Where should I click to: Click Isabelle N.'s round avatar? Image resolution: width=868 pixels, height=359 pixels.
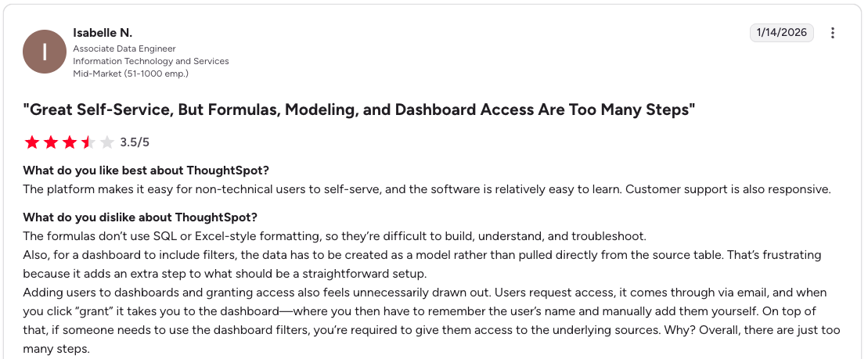[45, 52]
